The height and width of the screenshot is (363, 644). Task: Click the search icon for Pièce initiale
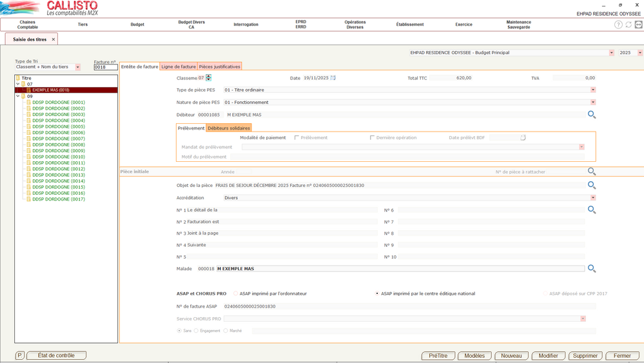click(x=591, y=172)
